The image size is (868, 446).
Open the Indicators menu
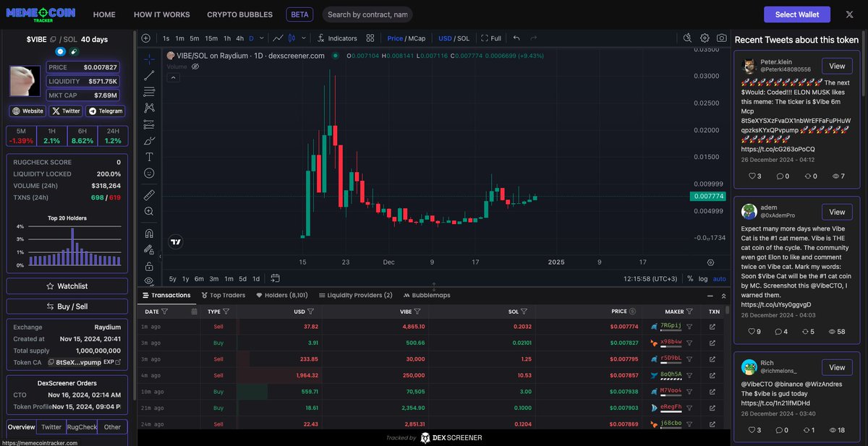tap(337, 38)
